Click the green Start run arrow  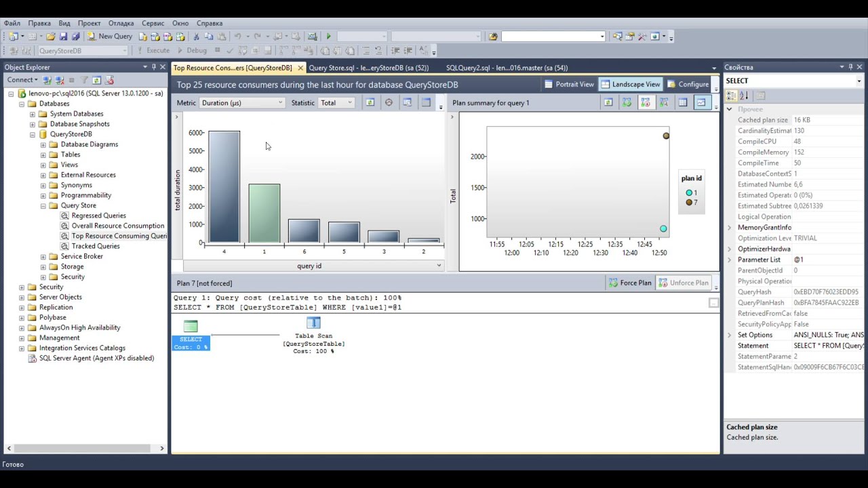click(329, 37)
